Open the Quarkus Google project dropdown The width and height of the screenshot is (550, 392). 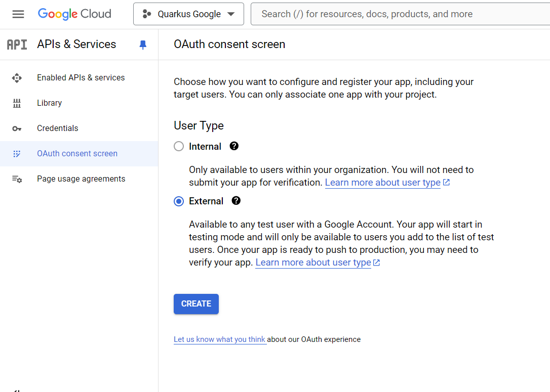(188, 14)
